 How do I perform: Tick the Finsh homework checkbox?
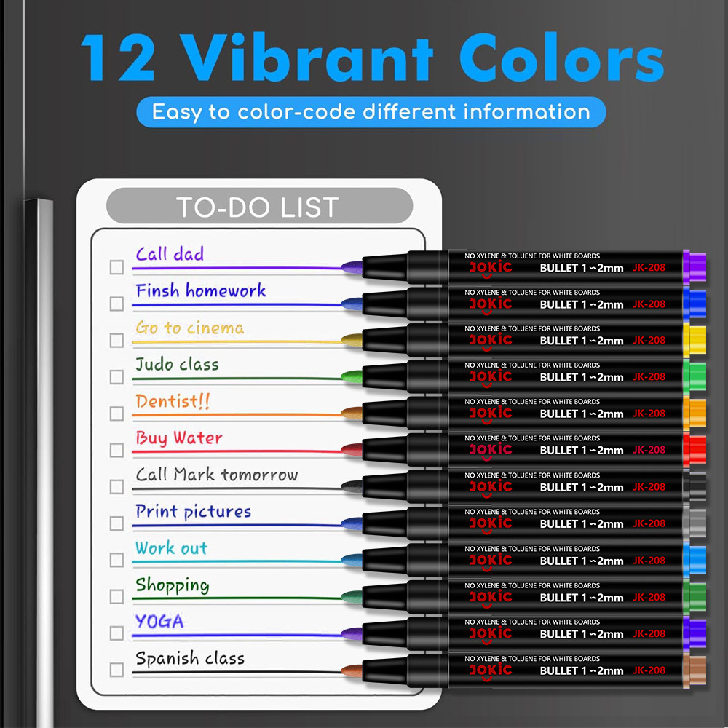click(x=116, y=304)
